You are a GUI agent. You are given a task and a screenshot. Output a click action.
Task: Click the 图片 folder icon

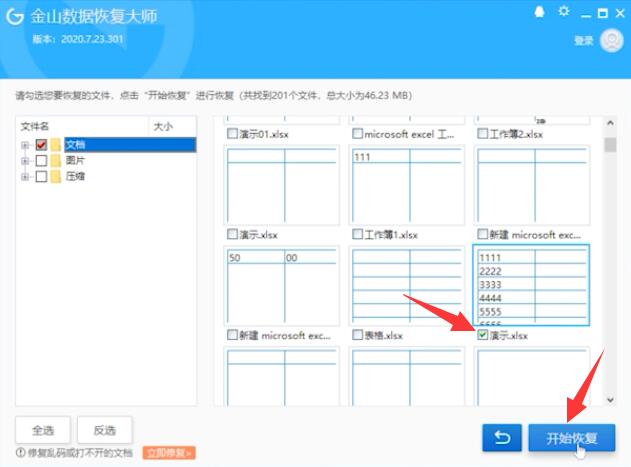tap(56, 161)
